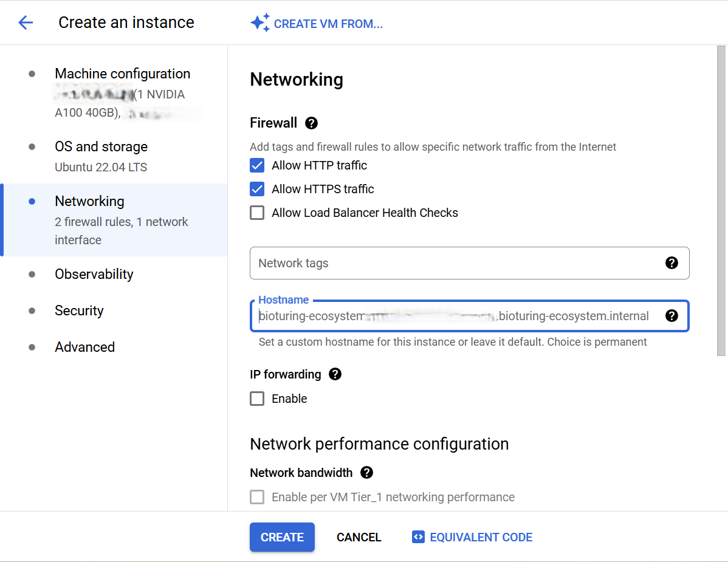728x562 pixels.
Task: Enable Allow Load Balancer Health Checks
Action: [x=257, y=213]
